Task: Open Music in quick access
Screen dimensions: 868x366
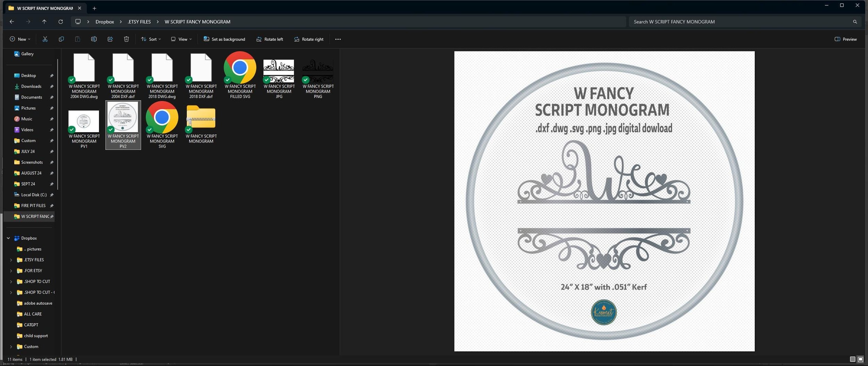Action: tap(27, 119)
